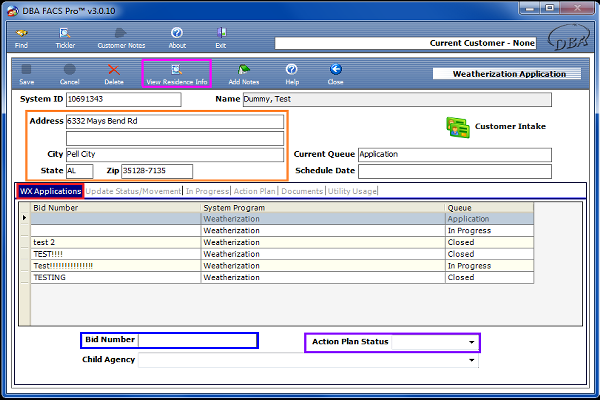Click the In Progress queue cell in the second row

coord(489,230)
